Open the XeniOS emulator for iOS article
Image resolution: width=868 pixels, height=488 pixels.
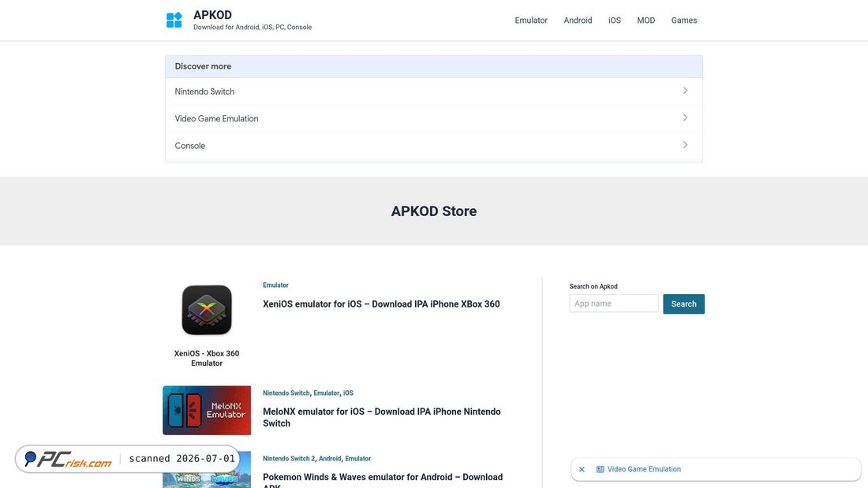pos(381,304)
